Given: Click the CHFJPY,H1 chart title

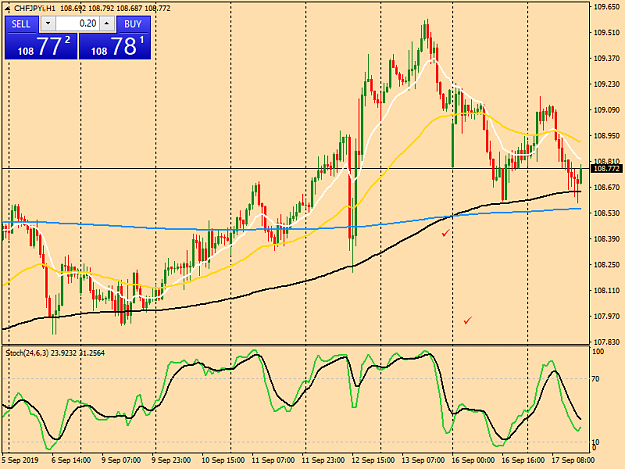Looking at the screenshot, I should click(35, 8).
